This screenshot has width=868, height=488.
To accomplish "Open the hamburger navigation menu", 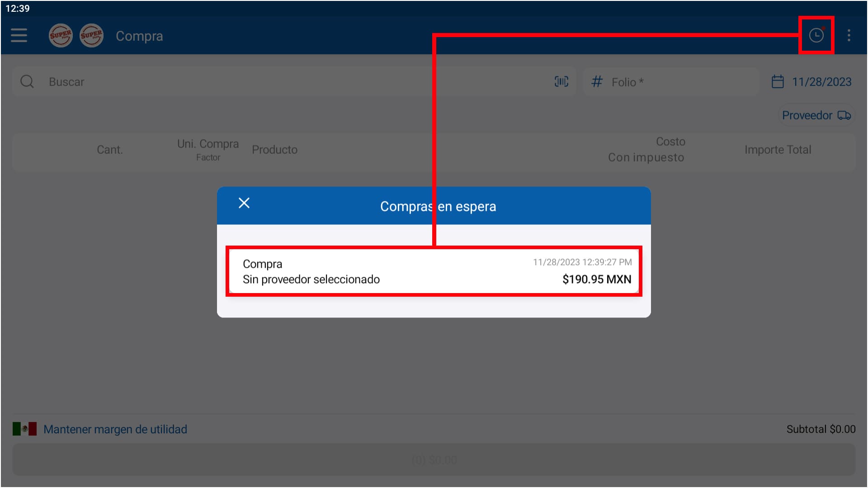I will 19,35.
